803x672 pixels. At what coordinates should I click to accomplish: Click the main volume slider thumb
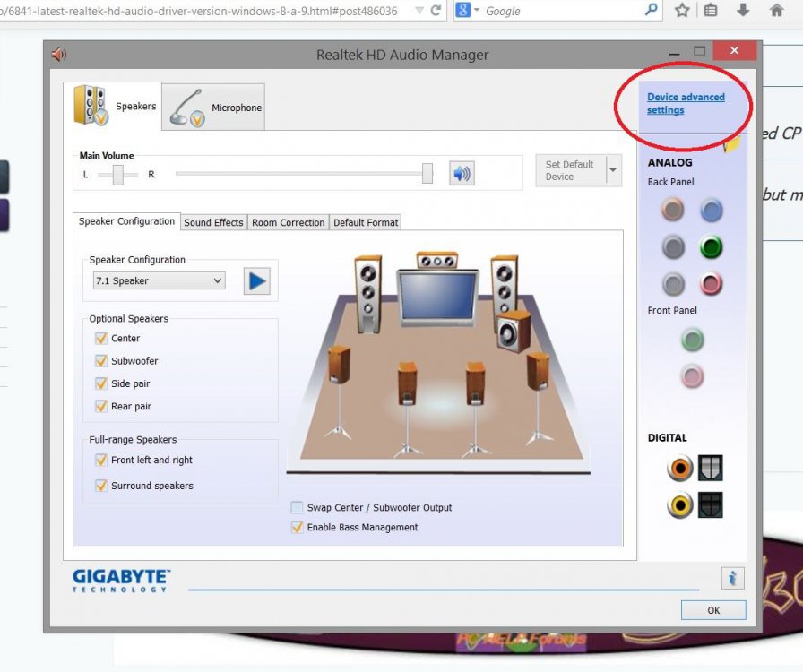pos(427,174)
